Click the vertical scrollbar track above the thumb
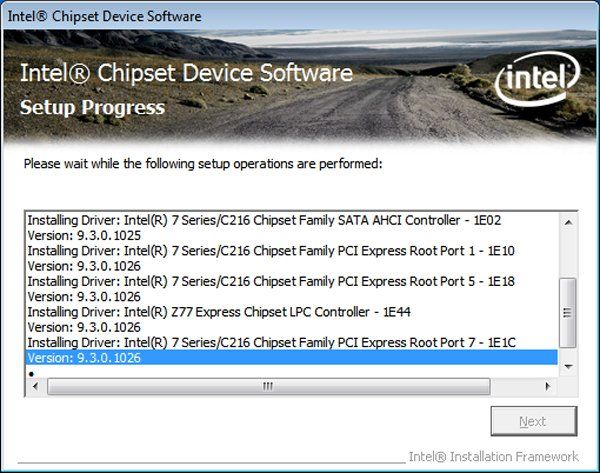This screenshot has height=473, width=600. 568,250
